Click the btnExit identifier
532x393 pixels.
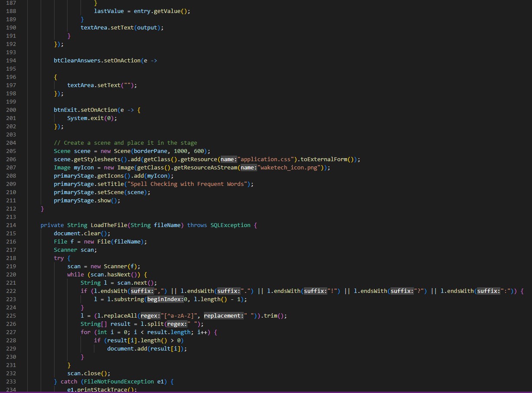(x=65, y=110)
